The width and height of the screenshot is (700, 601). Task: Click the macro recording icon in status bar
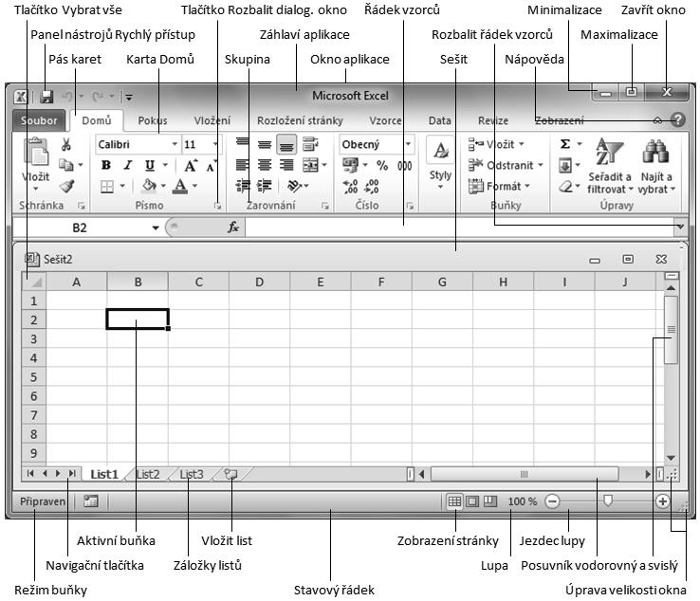pyautogui.click(x=91, y=501)
